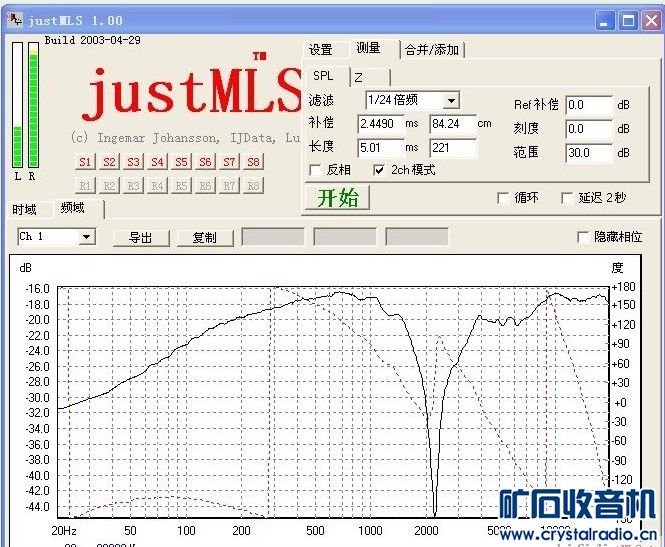This screenshot has width=665, height=547.
Task: Enable the 延迟 2秒 delay checkbox
Action: [567, 198]
